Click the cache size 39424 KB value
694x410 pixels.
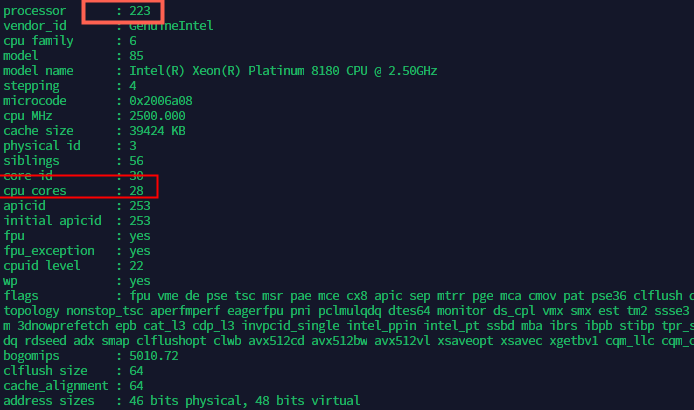tap(157, 131)
